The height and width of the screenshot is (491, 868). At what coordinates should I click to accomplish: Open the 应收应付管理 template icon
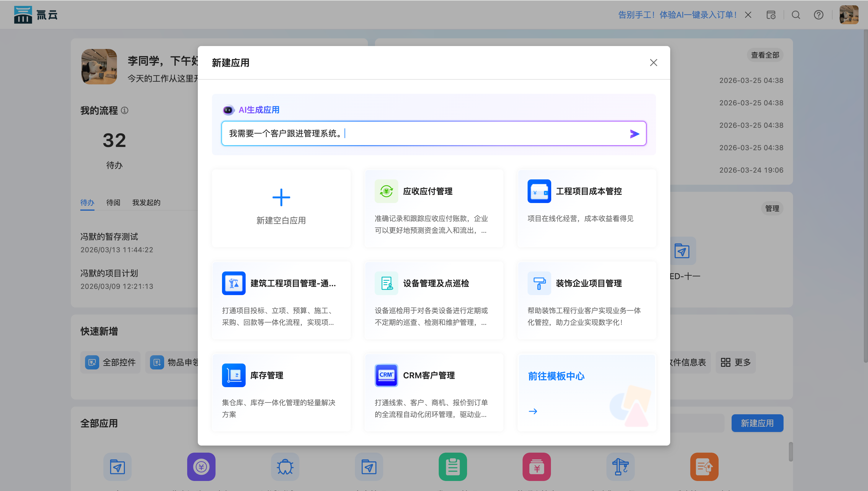tap(386, 191)
